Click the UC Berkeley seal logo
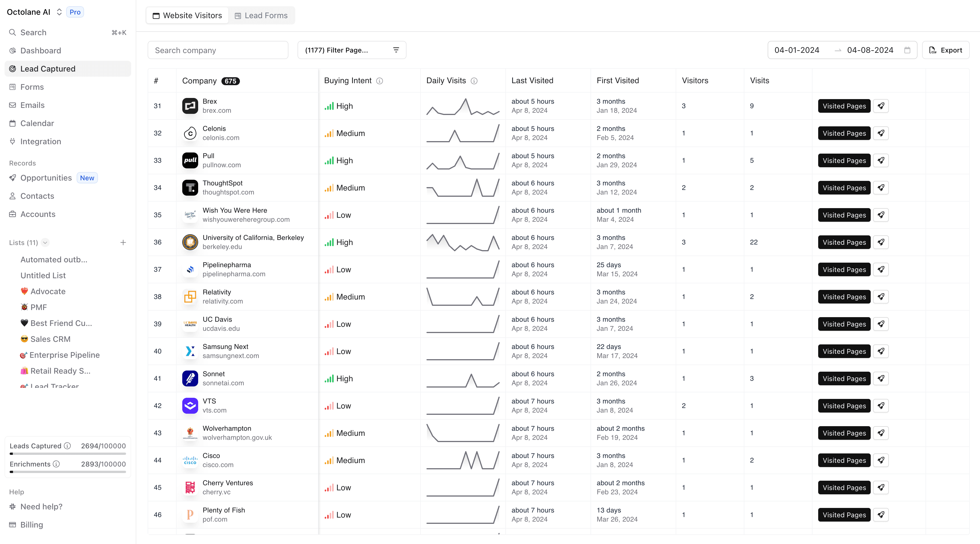Viewport: 980px width, 544px height. 190,242
